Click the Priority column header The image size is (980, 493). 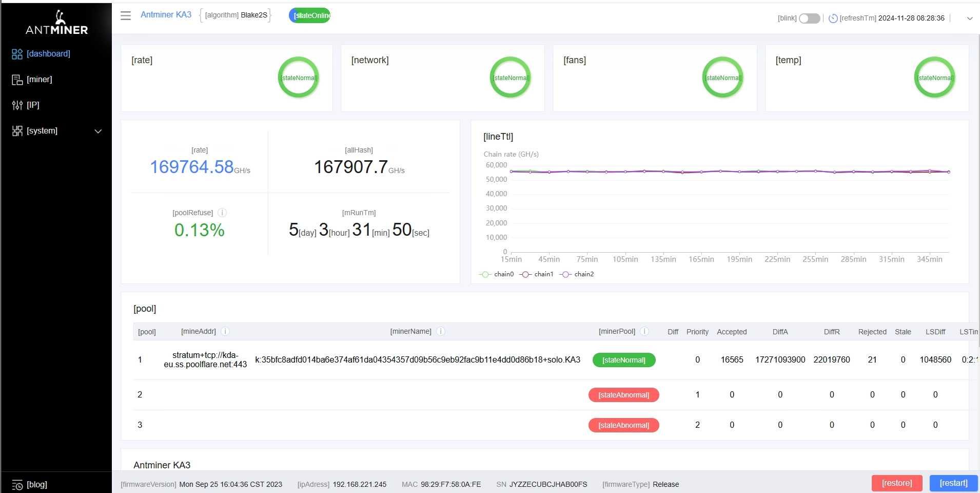(x=697, y=332)
